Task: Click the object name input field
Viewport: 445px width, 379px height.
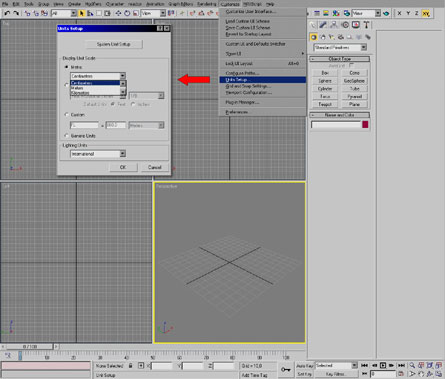Action: click(x=336, y=124)
